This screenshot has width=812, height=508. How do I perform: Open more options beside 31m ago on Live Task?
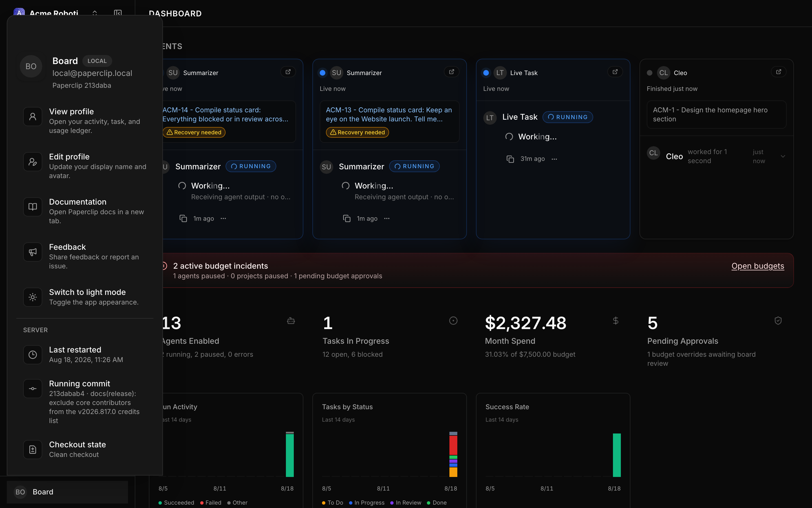(554, 159)
